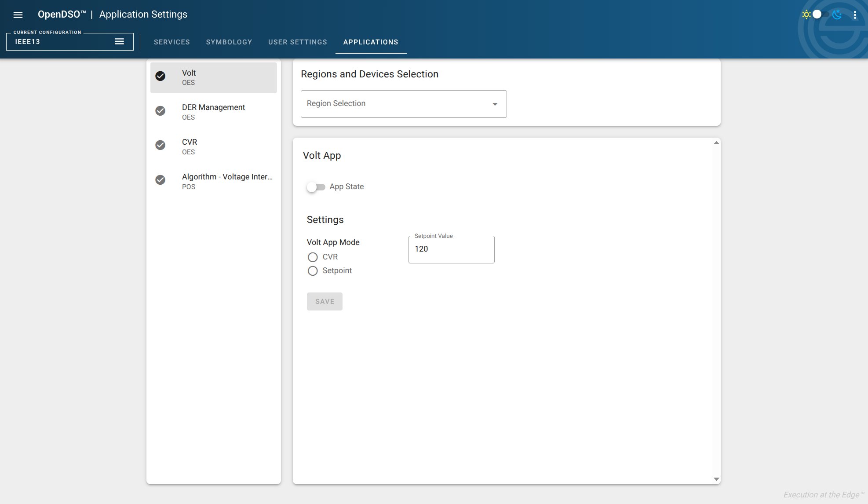Click the Volt App Mode label
The image size is (868, 504).
tap(333, 242)
